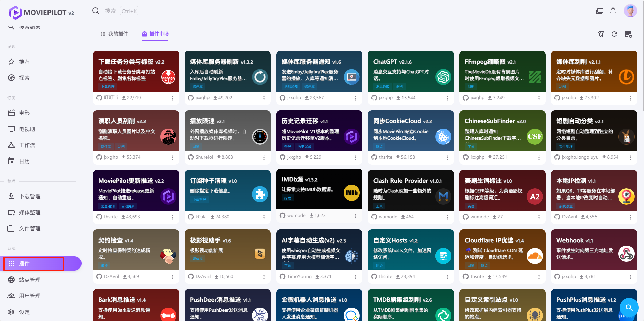Open more options for 播放限速 plugin
Viewport: 644px width, 321px height.
(x=264, y=157)
